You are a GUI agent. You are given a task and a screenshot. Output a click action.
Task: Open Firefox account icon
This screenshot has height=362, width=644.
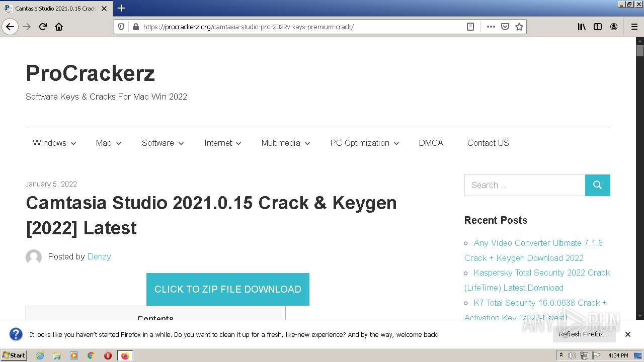point(614,27)
